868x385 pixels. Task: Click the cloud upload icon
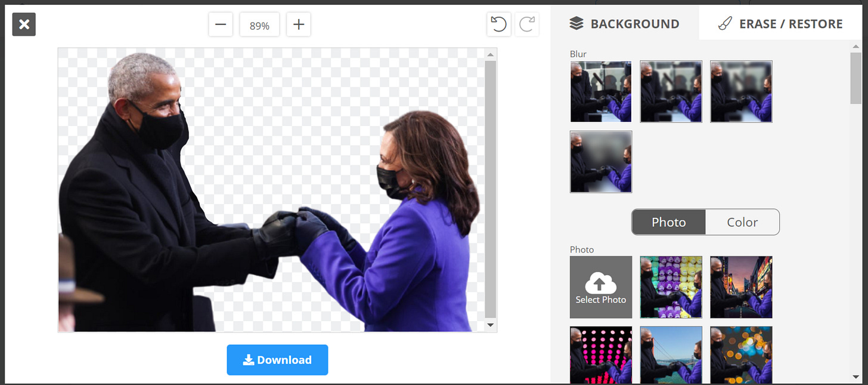600,282
